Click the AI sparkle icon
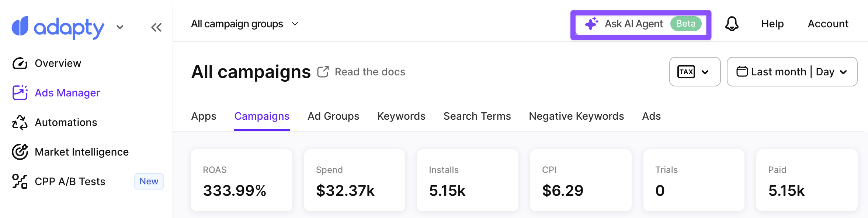Screen dimensions: 868x218 pos(591,24)
